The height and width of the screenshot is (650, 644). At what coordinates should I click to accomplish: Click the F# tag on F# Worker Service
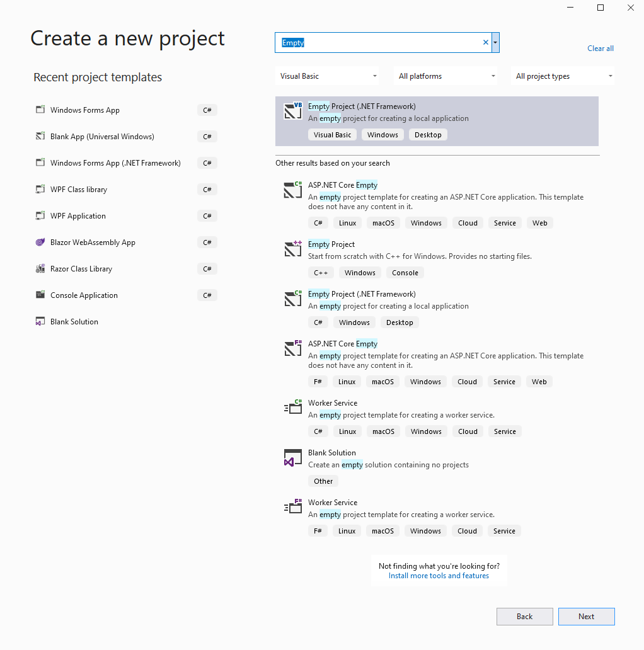pos(318,531)
